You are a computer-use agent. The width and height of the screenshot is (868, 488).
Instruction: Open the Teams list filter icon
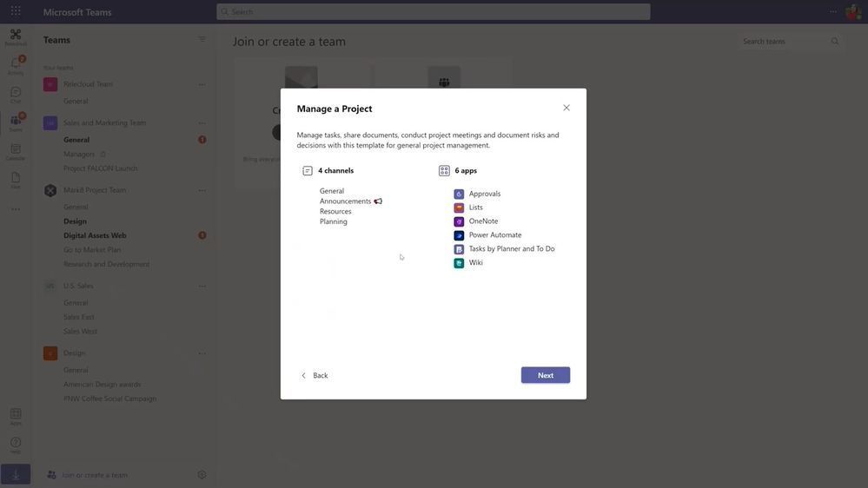coord(202,40)
